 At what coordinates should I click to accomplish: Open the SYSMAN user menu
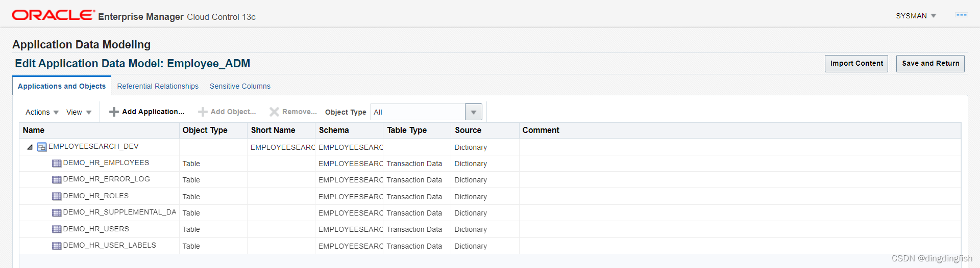tap(916, 16)
